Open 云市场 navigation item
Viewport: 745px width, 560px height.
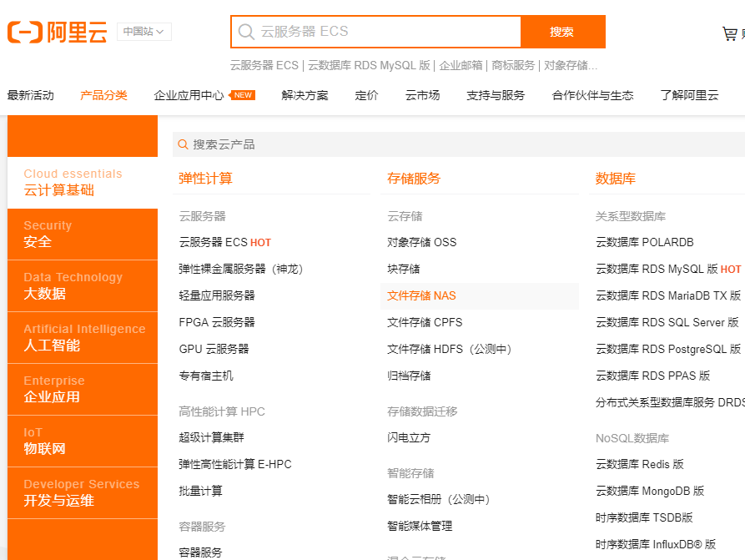coord(422,95)
